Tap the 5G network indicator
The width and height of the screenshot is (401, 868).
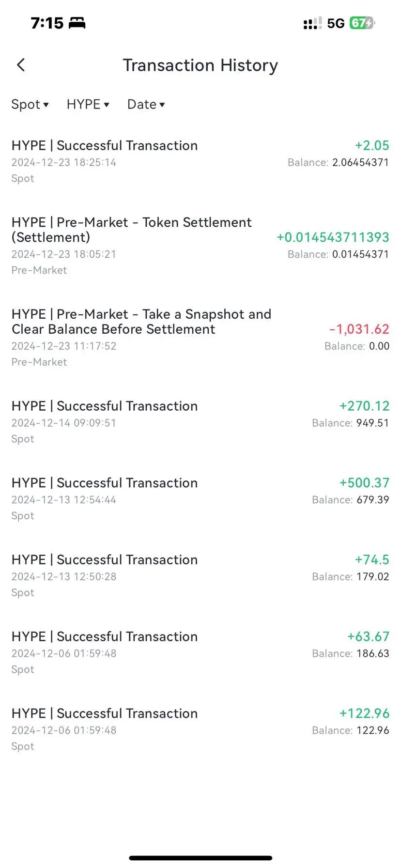click(x=336, y=23)
